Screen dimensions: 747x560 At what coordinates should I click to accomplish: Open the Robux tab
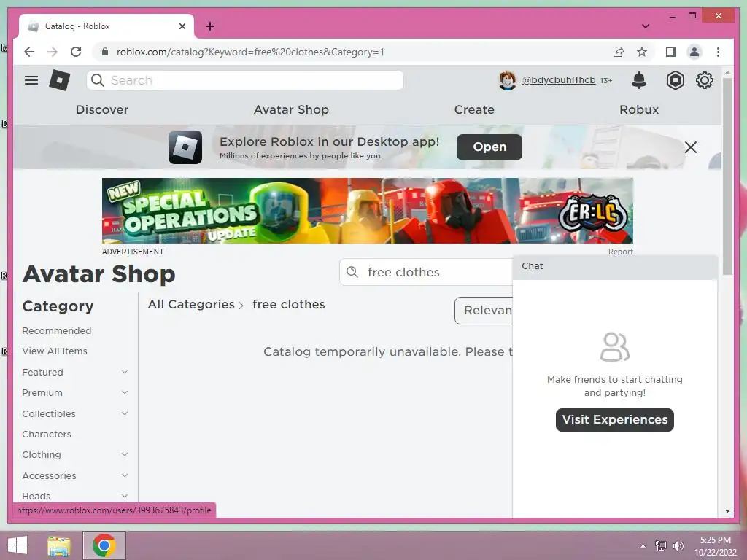pos(639,109)
